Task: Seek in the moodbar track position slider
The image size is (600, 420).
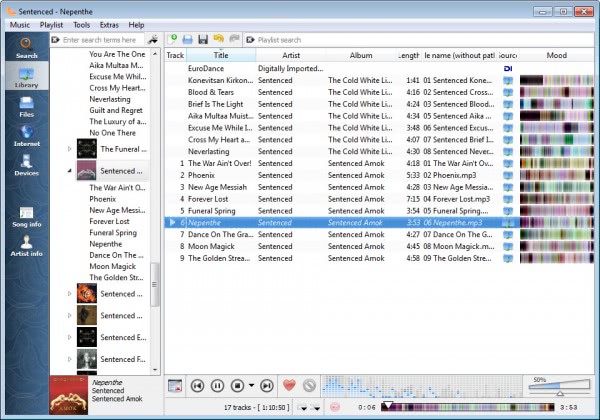Action: (468, 407)
